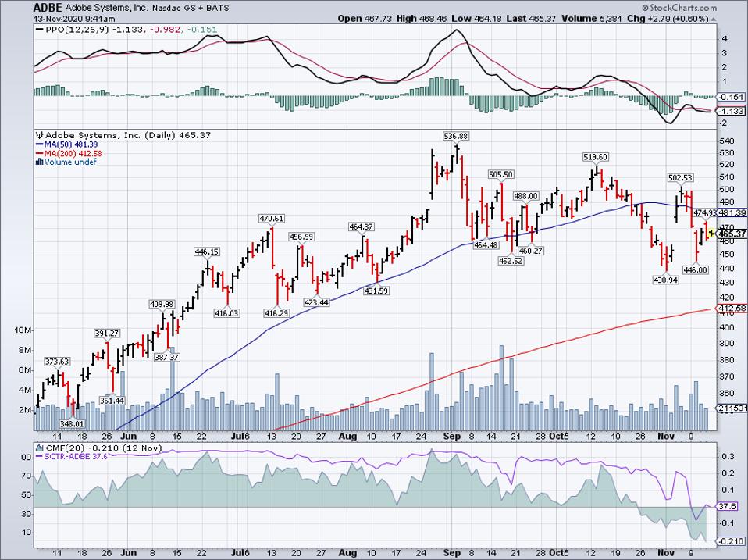The height and width of the screenshot is (560, 748).
Task: Click the 416.03 low price label
Action: [226, 313]
